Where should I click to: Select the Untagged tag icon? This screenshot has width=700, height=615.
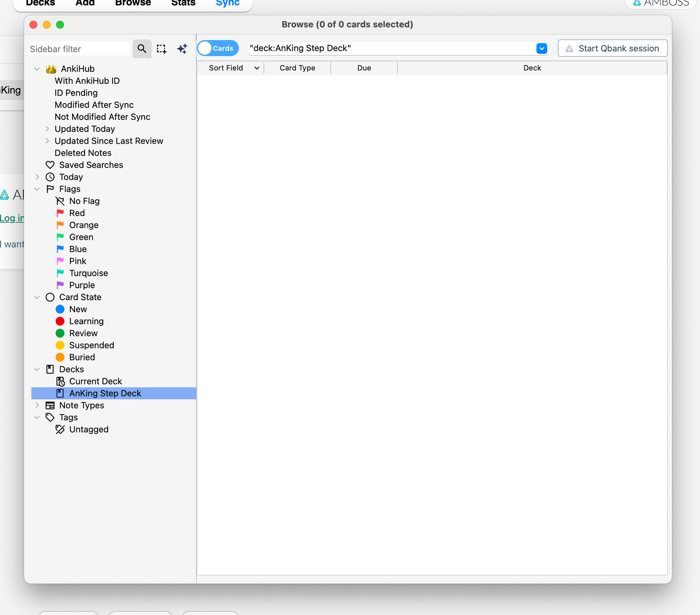(x=60, y=429)
